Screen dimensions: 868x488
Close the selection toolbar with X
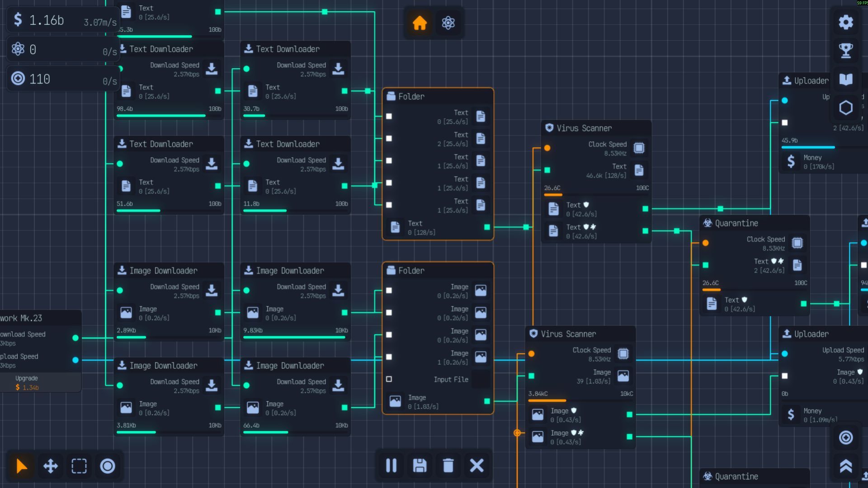click(x=476, y=465)
